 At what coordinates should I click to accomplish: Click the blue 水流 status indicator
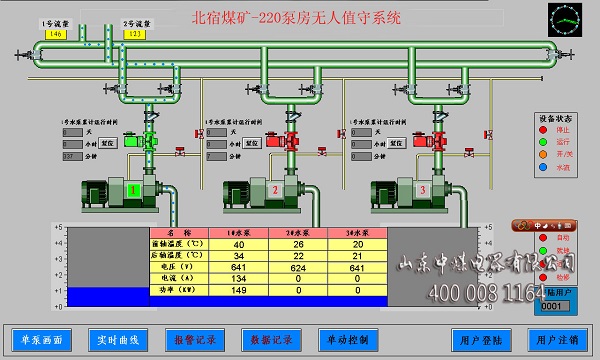point(543,167)
